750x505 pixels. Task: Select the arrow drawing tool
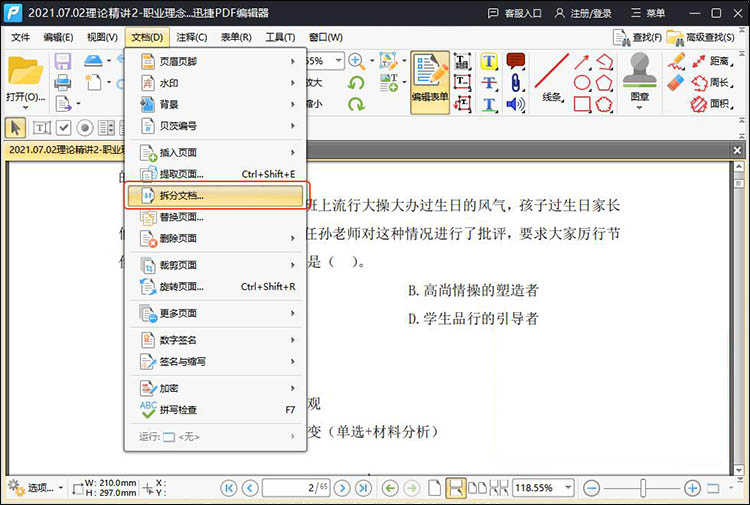click(x=582, y=62)
